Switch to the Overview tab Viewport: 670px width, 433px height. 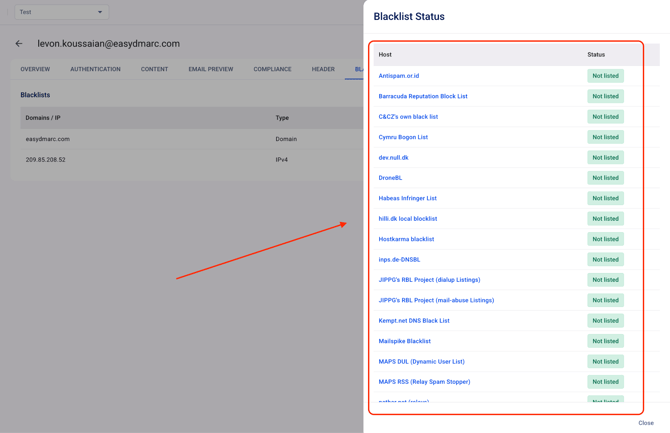click(x=35, y=69)
